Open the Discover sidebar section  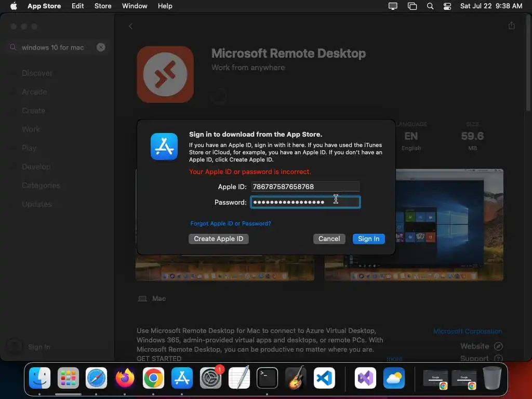(x=37, y=73)
